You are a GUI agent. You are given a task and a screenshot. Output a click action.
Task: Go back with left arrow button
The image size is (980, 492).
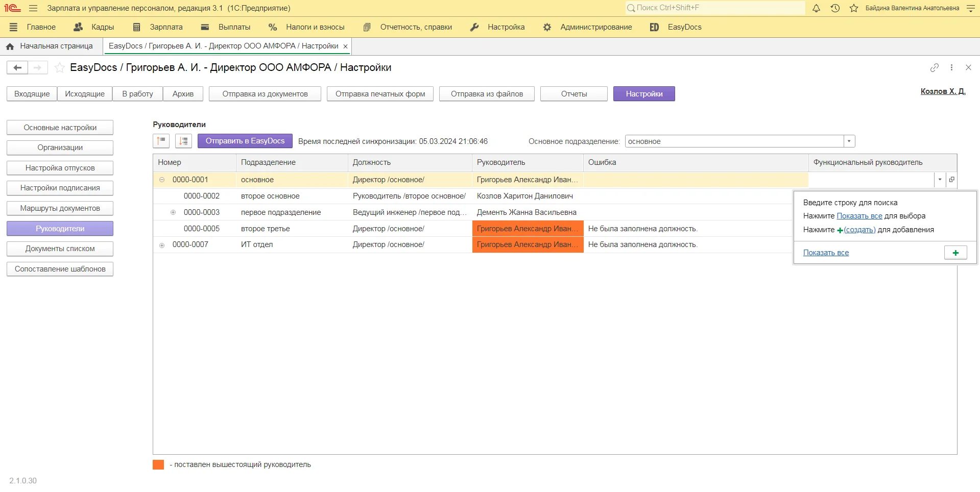pyautogui.click(x=17, y=67)
